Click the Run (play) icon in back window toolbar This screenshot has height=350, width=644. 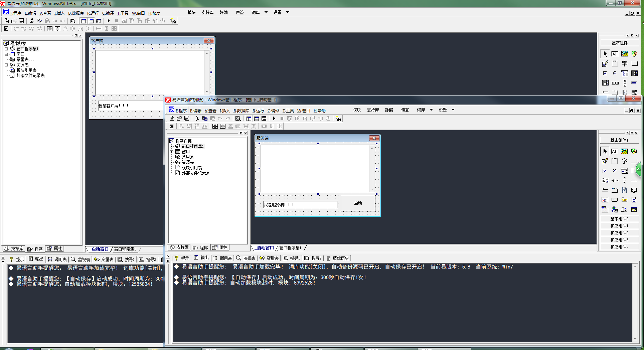click(x=109, y=21)
